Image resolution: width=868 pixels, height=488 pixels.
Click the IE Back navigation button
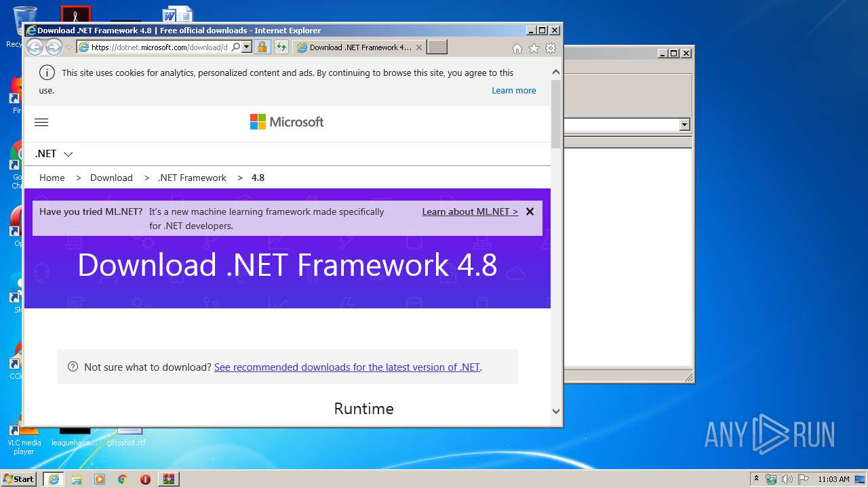35,47
